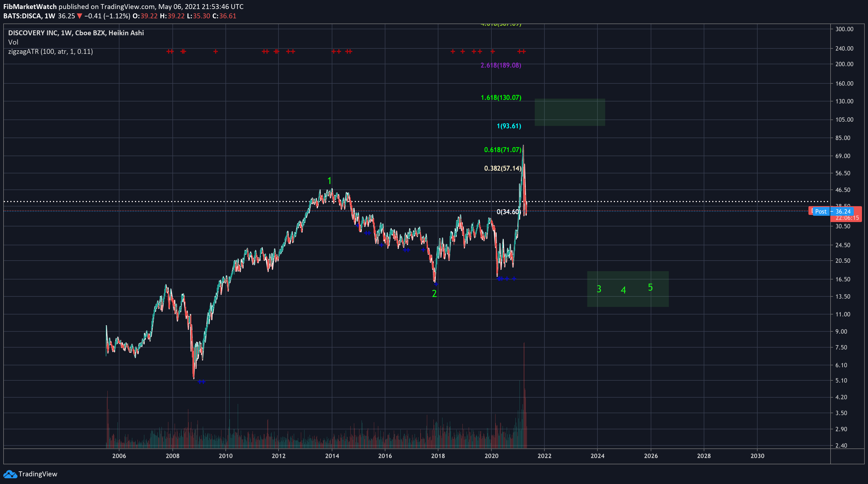Click the 1.618(130.07) Fibonacci label

click(x=501, y=98)
